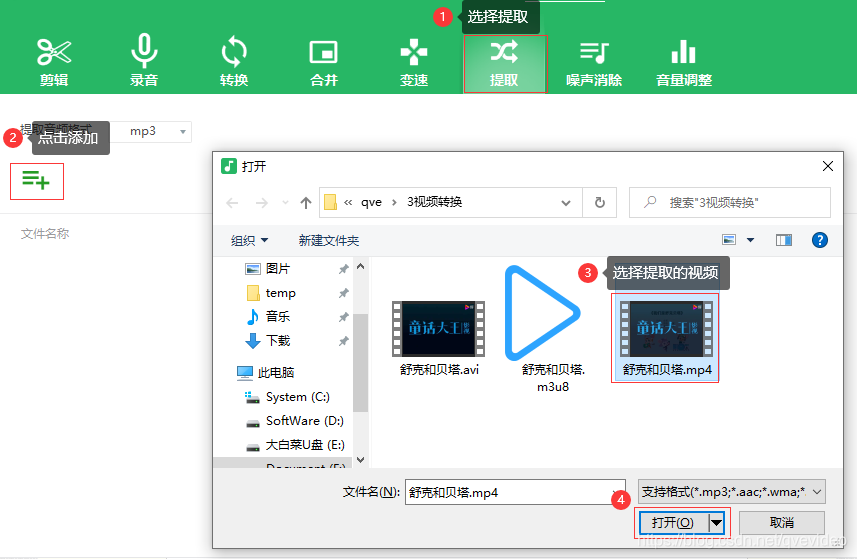Expand the 打开 button split arrow
Viewport: 857px width, 559px height.
click(x=717, y=523)
